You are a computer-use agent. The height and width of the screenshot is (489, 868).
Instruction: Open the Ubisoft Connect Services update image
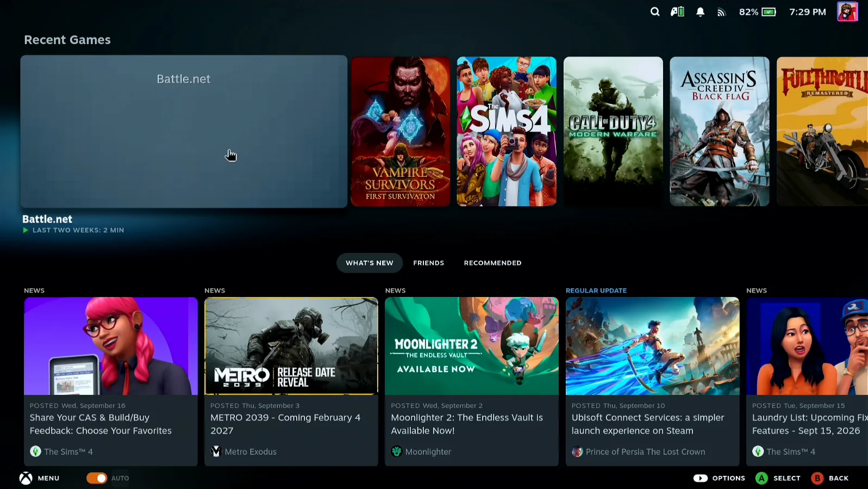(x=652, y=346)
